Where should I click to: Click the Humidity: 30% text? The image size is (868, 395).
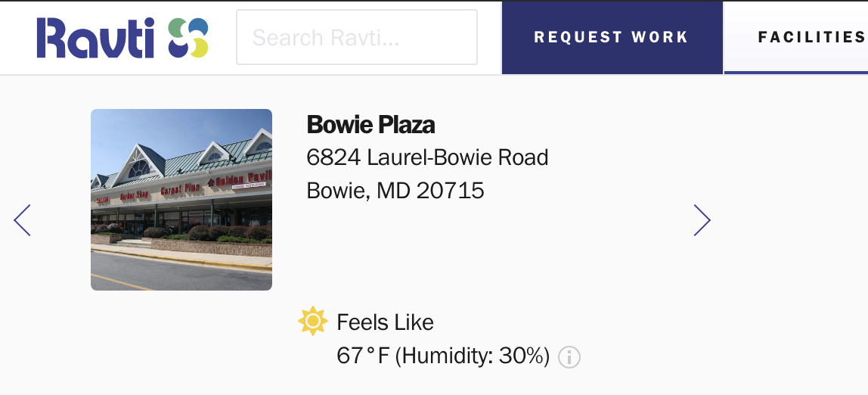(x=473, y=356)
